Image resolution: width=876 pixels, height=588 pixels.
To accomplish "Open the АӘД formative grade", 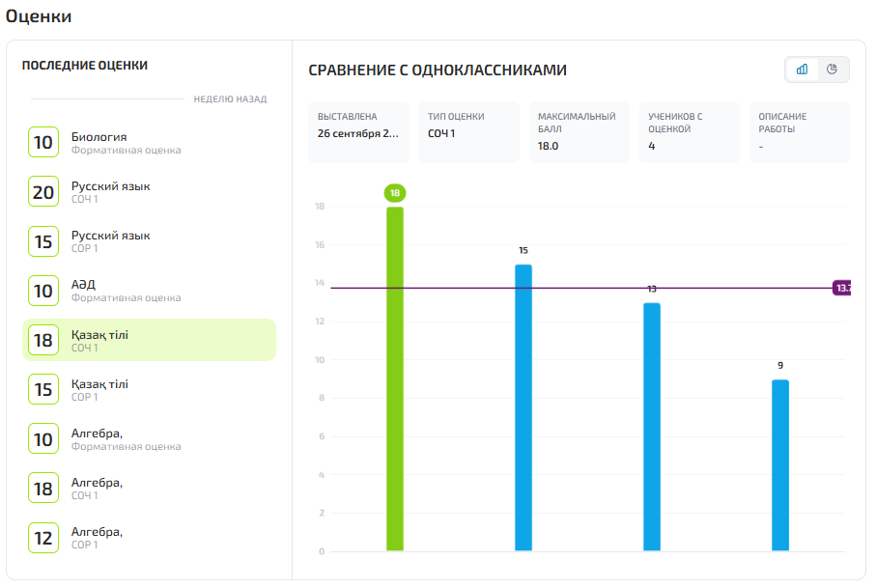I will [149, 291].
